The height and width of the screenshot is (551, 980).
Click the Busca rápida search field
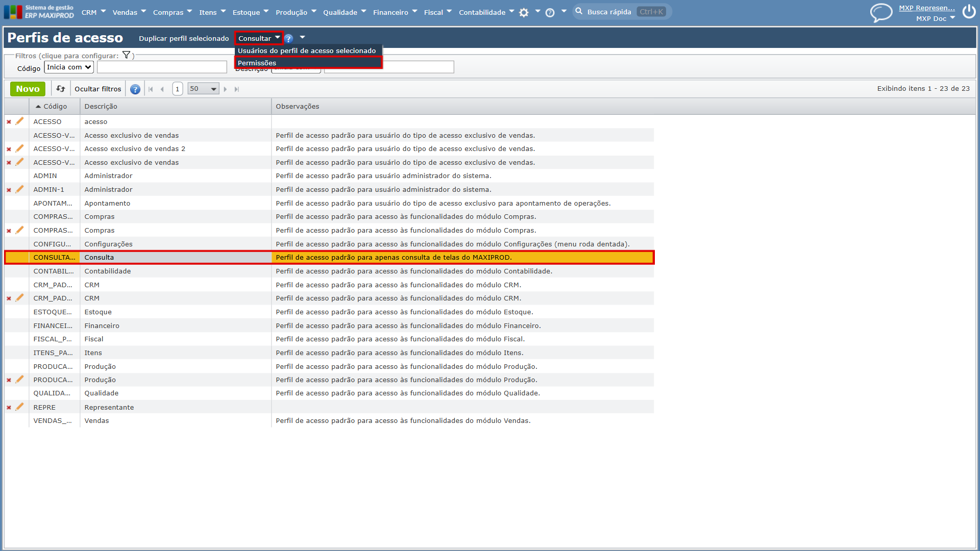(622, 12)
